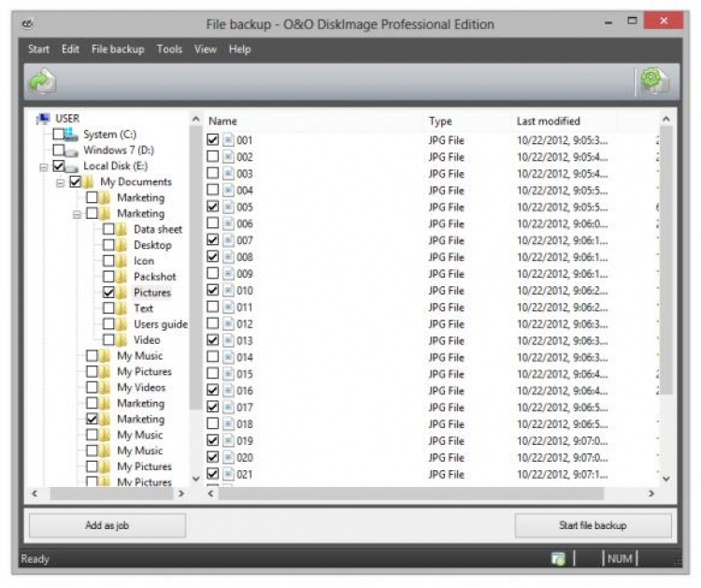Click the Windows 7 (D:) drive icon

click(x=71, y=151)
